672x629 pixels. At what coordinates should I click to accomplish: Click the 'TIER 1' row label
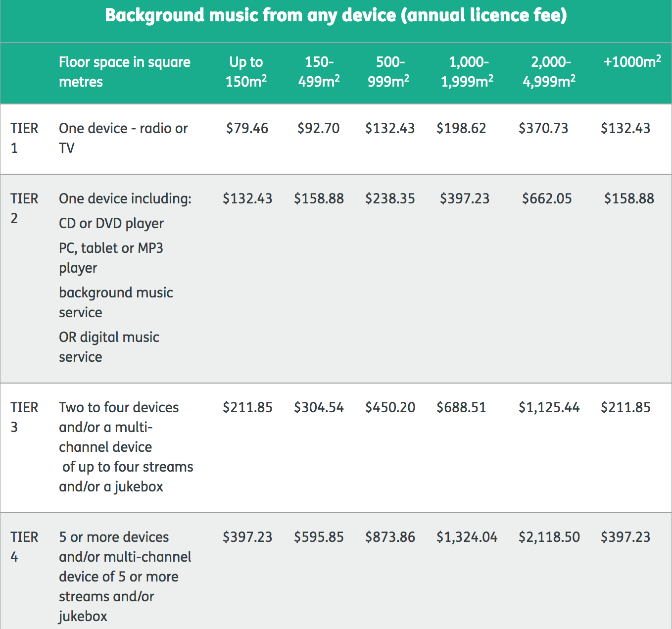click(x=24, y=138)
